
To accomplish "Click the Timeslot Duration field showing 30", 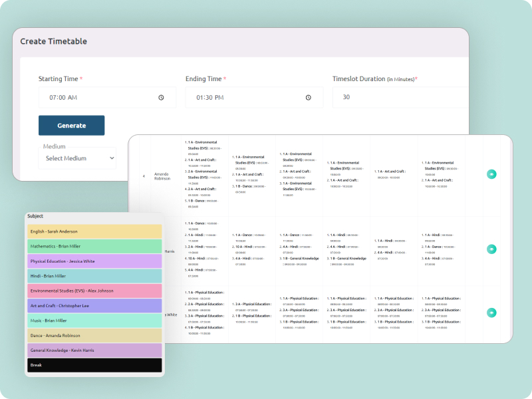I will coord(399,97).
